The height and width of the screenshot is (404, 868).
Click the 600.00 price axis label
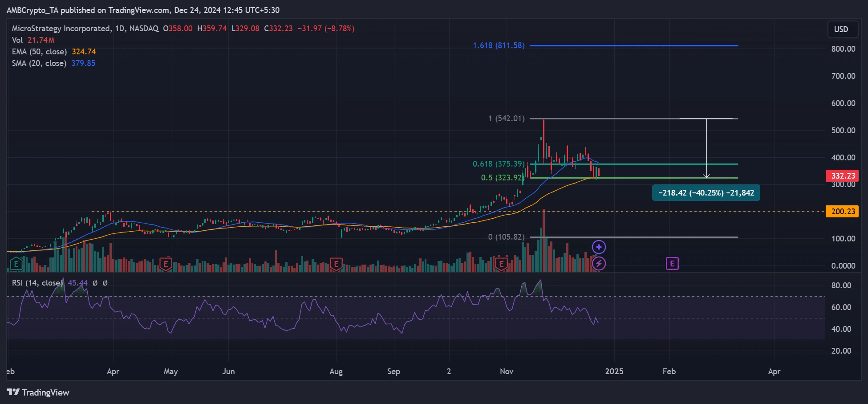click(843, 103)
